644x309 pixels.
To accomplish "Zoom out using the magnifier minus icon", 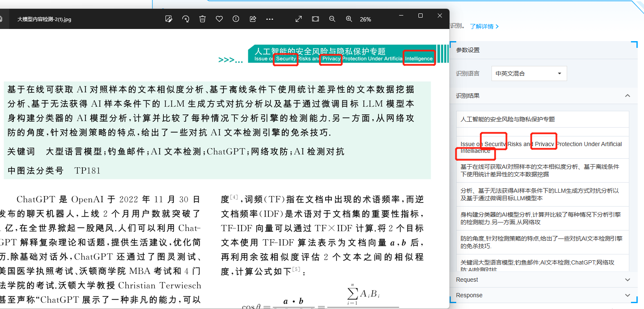I will 332,19.
